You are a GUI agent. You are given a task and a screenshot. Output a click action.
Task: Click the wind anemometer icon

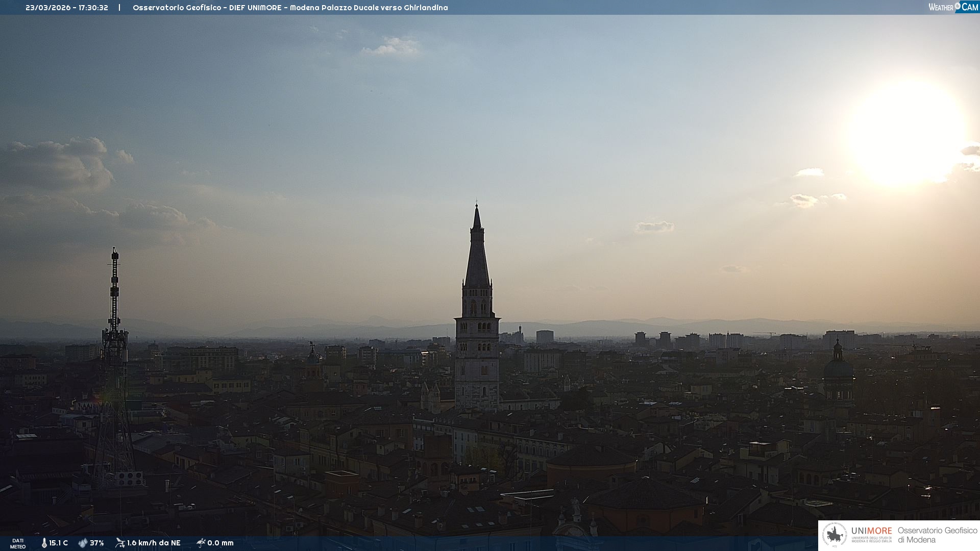click(x=120, y=543)
